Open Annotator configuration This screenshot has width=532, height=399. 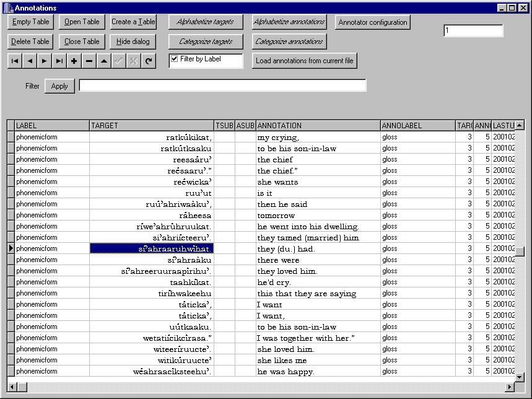(x=373, y=22)
